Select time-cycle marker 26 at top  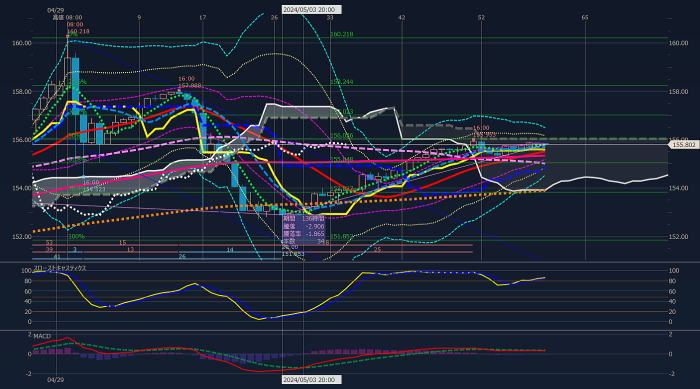pos(274,17)
